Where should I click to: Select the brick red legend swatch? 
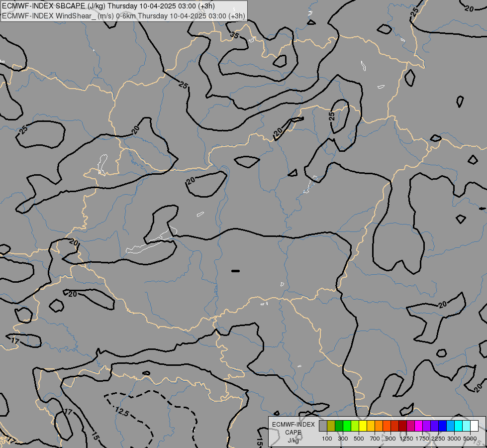point(395,426)
